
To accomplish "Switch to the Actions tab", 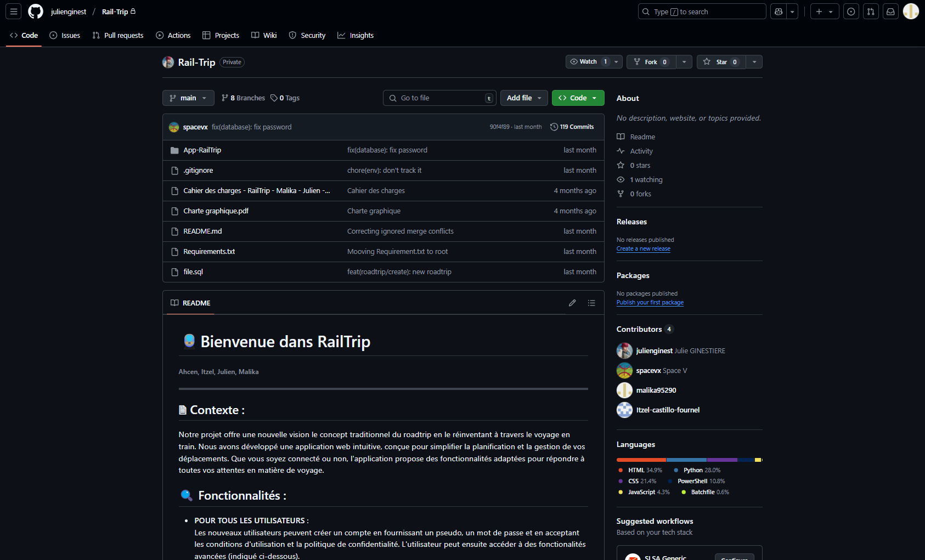I will [173, 35].
